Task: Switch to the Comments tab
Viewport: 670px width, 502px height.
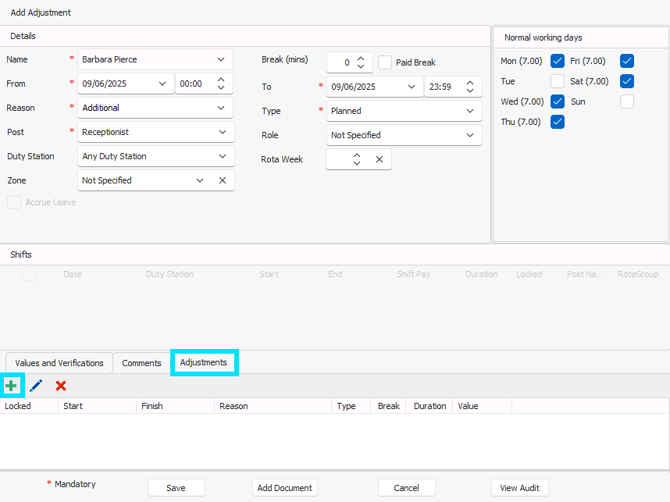Action: pyautogui.click(x=141, y=363)
